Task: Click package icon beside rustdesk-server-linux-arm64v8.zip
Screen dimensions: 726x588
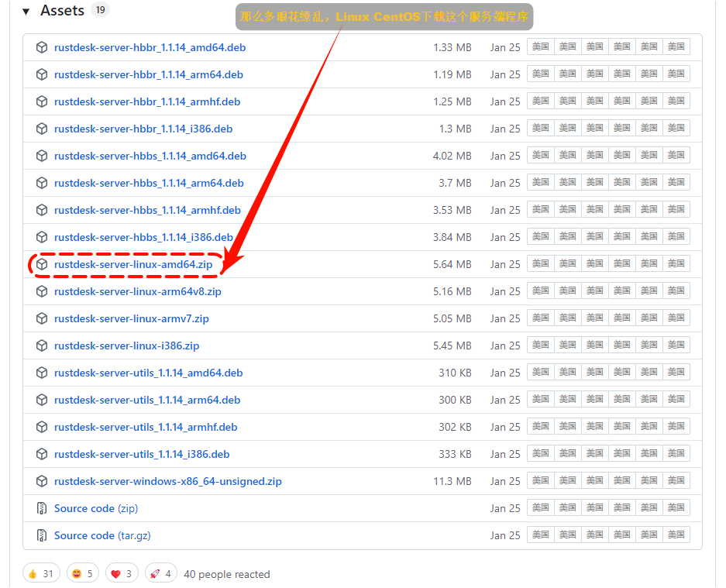Action: tap(42, 291)
